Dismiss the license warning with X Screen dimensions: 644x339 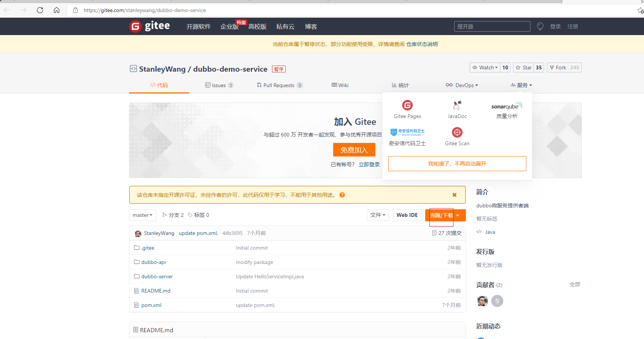455,195
